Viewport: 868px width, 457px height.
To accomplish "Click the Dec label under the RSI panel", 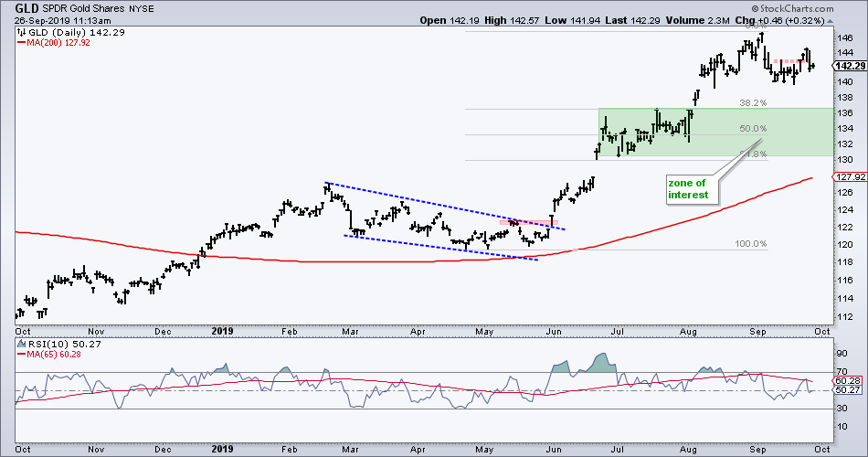I will (163, 450).
